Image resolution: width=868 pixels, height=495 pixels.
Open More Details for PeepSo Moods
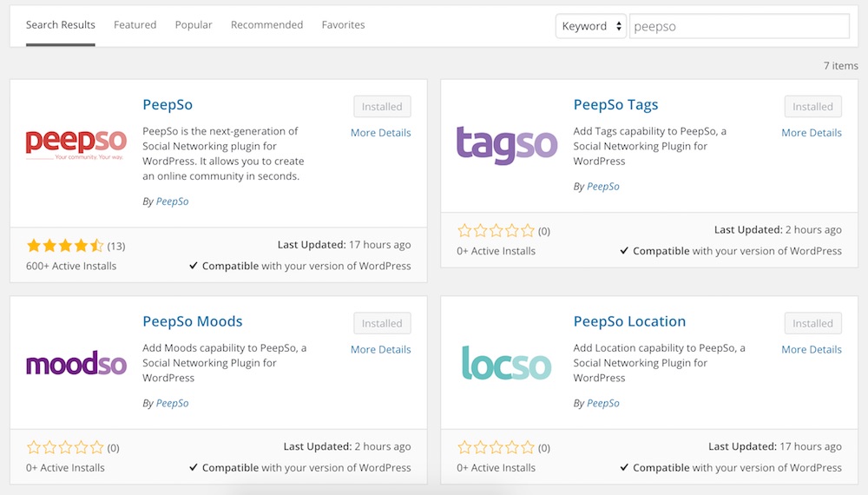(381, 349)
